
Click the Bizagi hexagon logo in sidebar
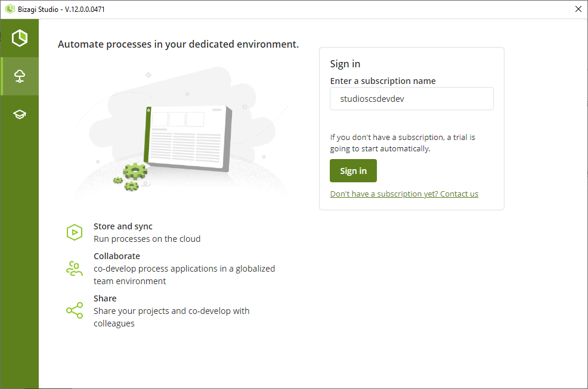(x=20, y=38)
